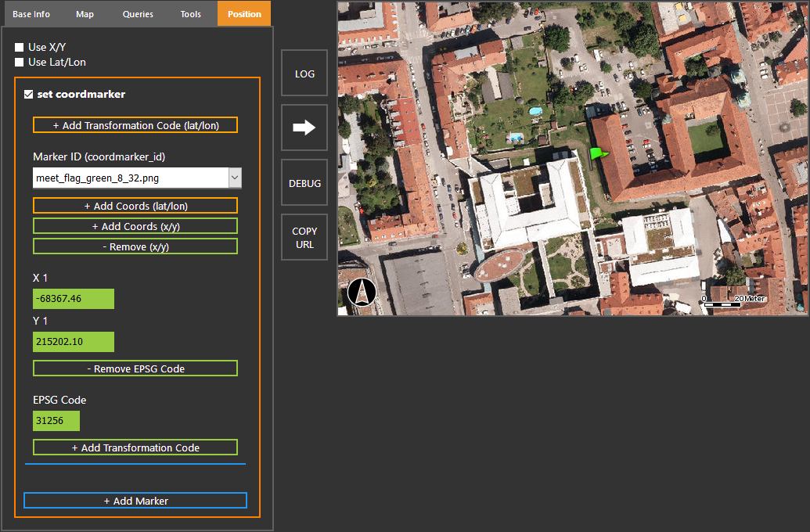This screenshot has width=810, height=532.
Task: Click + Add Transformation Code (lat/lon)
Action: [x=135, y=124]
